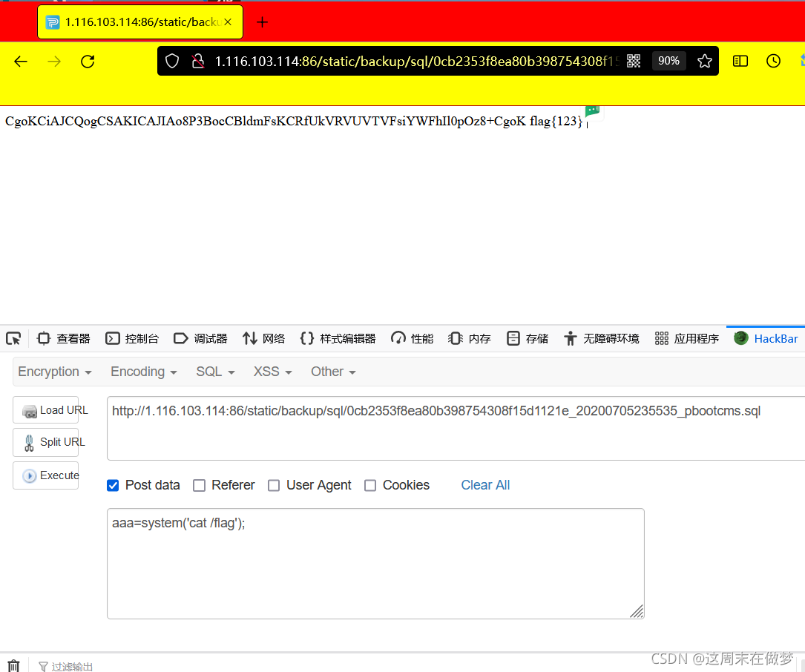Open the 应用程序 application tab
The image size is (805, 672).
pyautogui.click(x=686, y=338)
